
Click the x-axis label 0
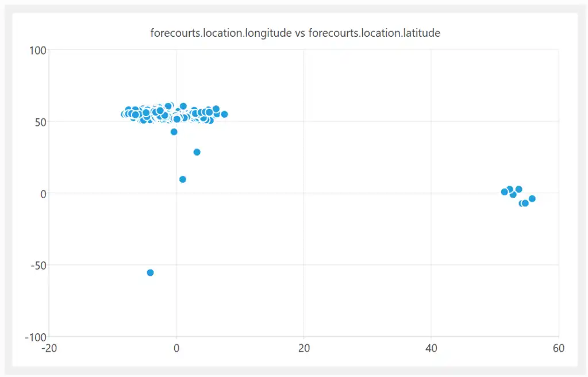pos(176,348)
